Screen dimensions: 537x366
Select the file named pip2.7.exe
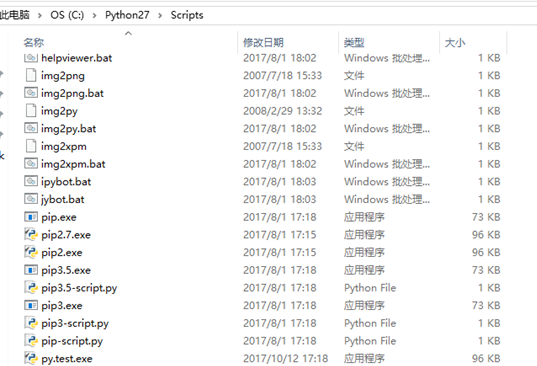point(66,235)
